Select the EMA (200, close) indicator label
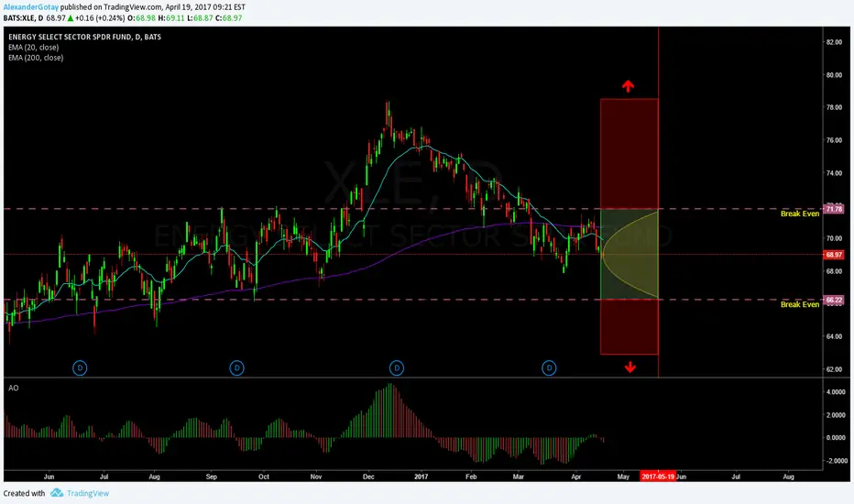The image size is (854, 504). 36,58
